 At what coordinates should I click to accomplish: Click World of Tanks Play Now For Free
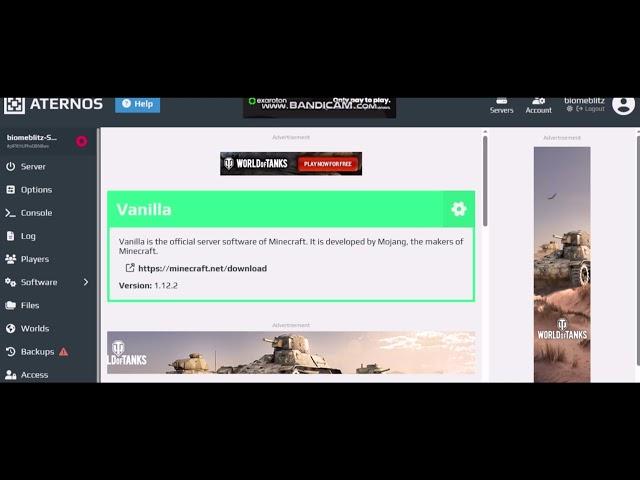click(328, 164)
